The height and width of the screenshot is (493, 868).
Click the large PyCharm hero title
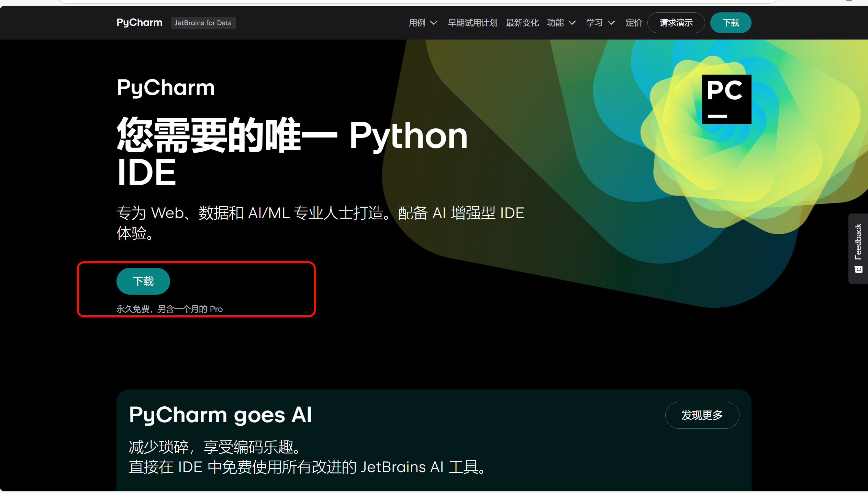pyautogui.click(x=166, y=87)
